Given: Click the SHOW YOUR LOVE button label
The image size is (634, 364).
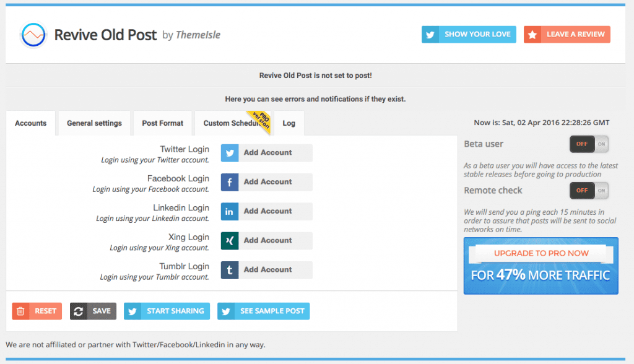Looking at the screenshot, I should click(477, 35).
